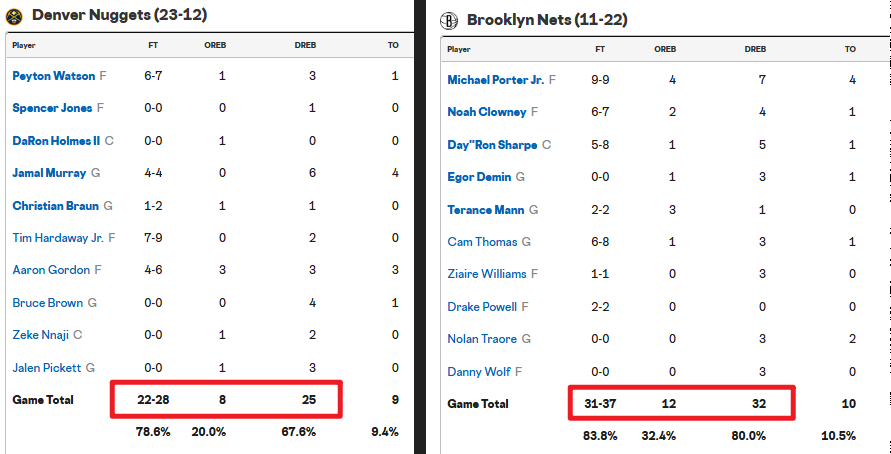Image resolution: width=891 pixels, height=454 pixels.
Task: Click the Denver Nuggets team logo
Action: coord(14,15)
